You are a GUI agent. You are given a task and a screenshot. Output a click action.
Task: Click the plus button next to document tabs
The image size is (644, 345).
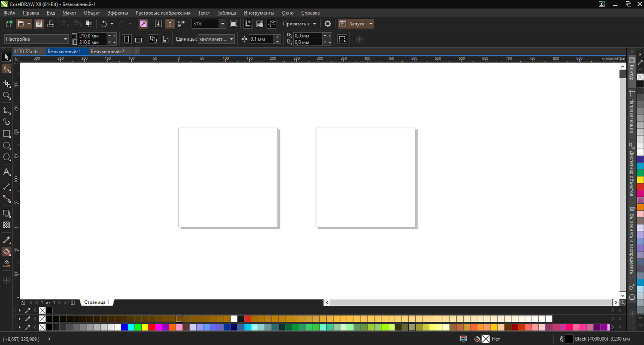click(137, 51)
